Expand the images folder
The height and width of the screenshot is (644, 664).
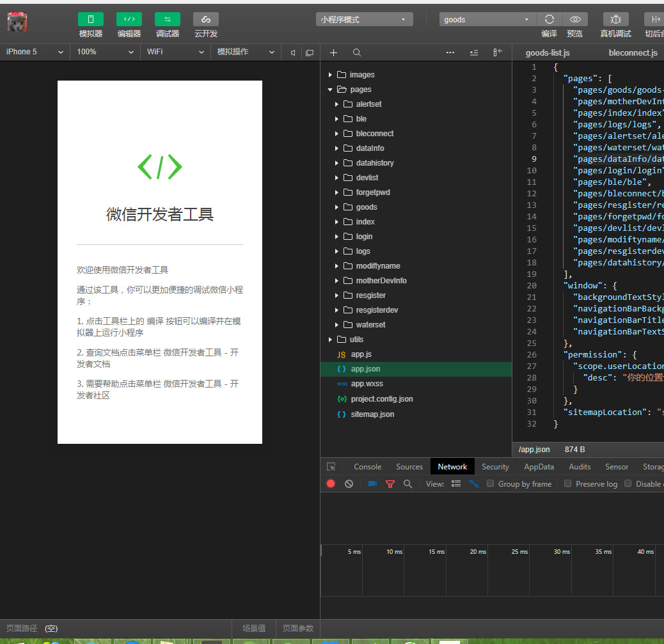pyautogui.click(x=330, y=75)
